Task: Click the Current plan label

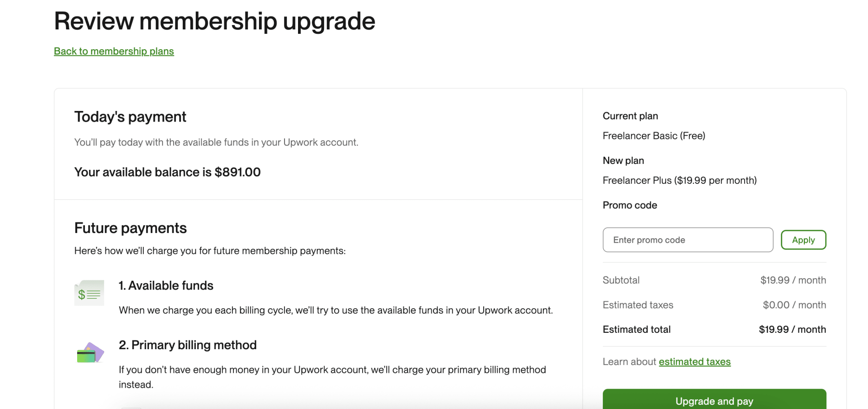Action: [630, 116]
